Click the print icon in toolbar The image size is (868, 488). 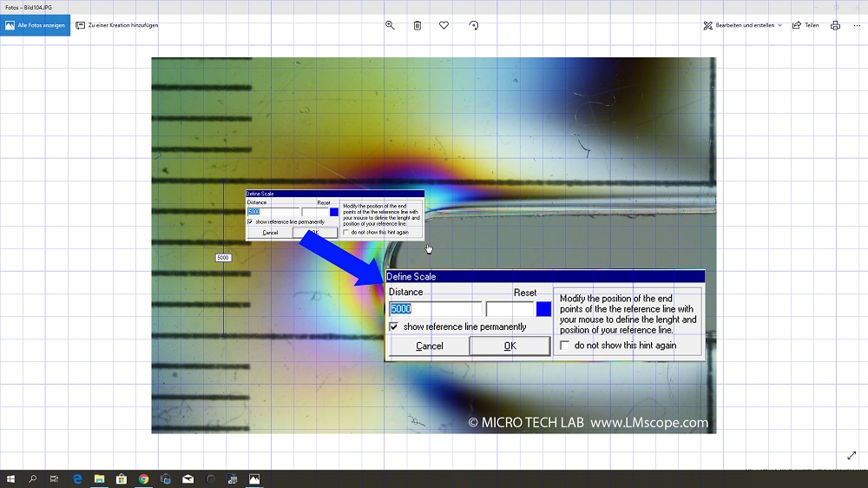(x=835, y=25)
